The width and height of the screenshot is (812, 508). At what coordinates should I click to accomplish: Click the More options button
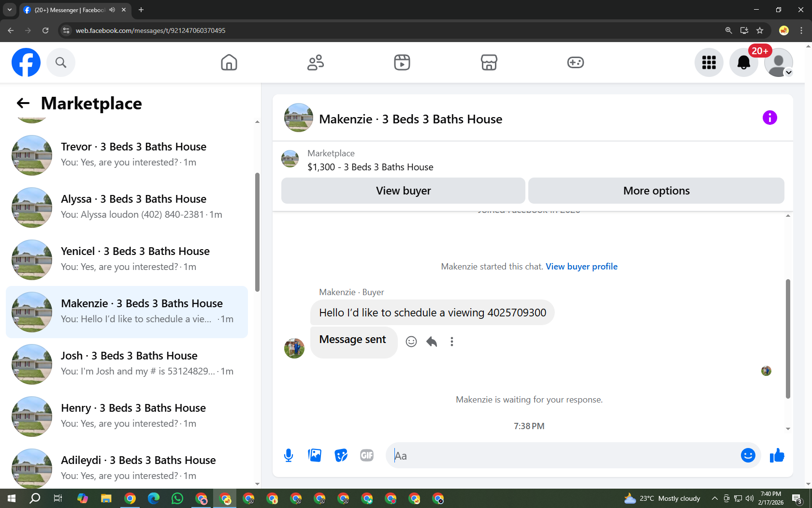click(x=656, y=191)
